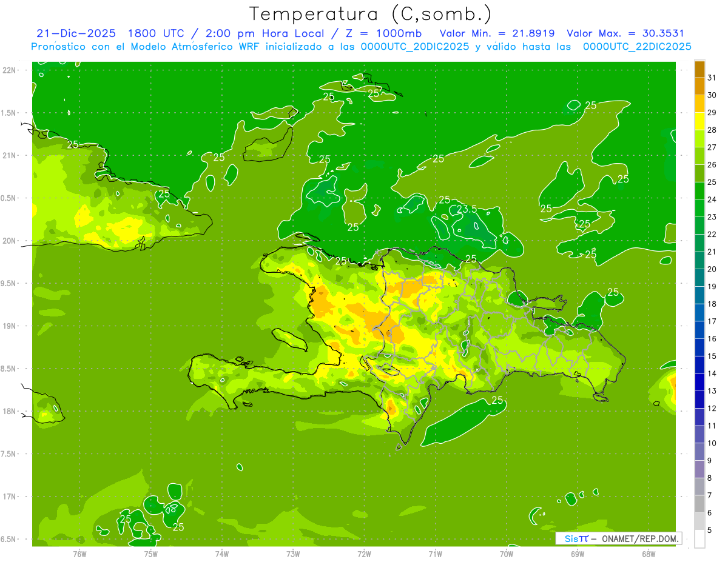
Task: Click legend value label "8"
Action: [710, 478]
